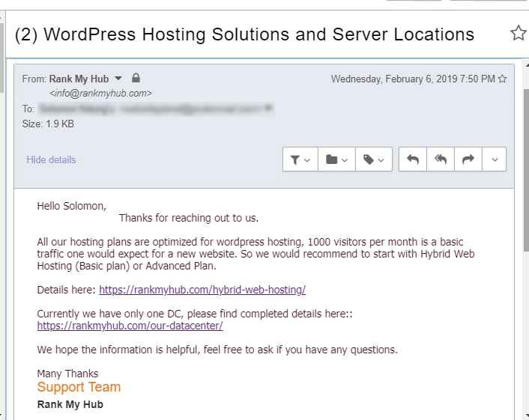Image resolution: width=529 pixels, height=420 pixels.
Task: Click the scroll up arrow of message pane
Action: (x=526, y=64)
